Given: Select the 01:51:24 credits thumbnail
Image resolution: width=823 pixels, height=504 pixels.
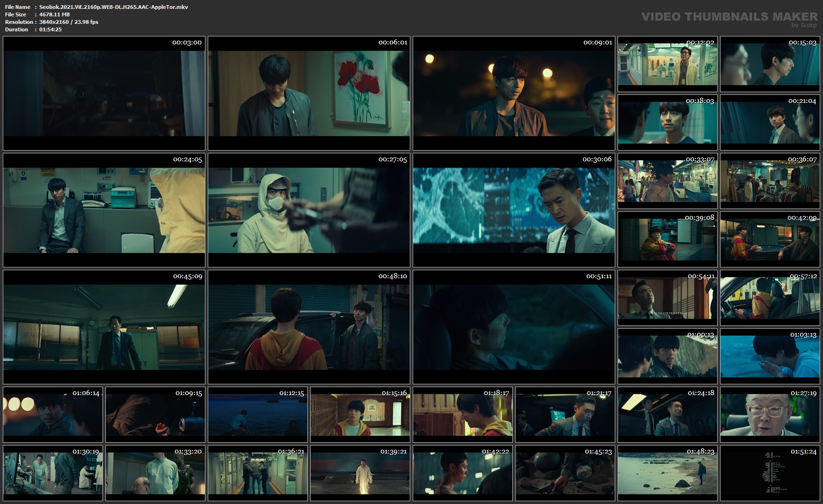Looking at the screenshot, I should coord(770,473).
